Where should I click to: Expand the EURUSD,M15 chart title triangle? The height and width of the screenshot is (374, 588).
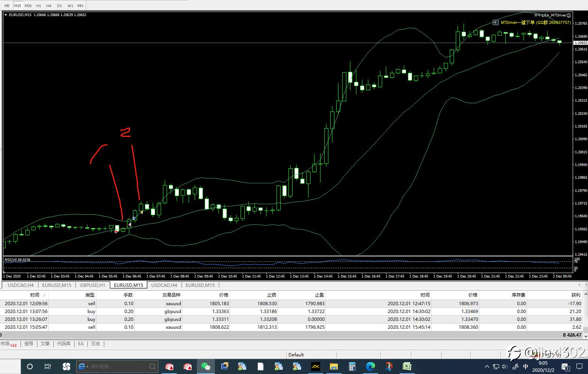[6, 15]
